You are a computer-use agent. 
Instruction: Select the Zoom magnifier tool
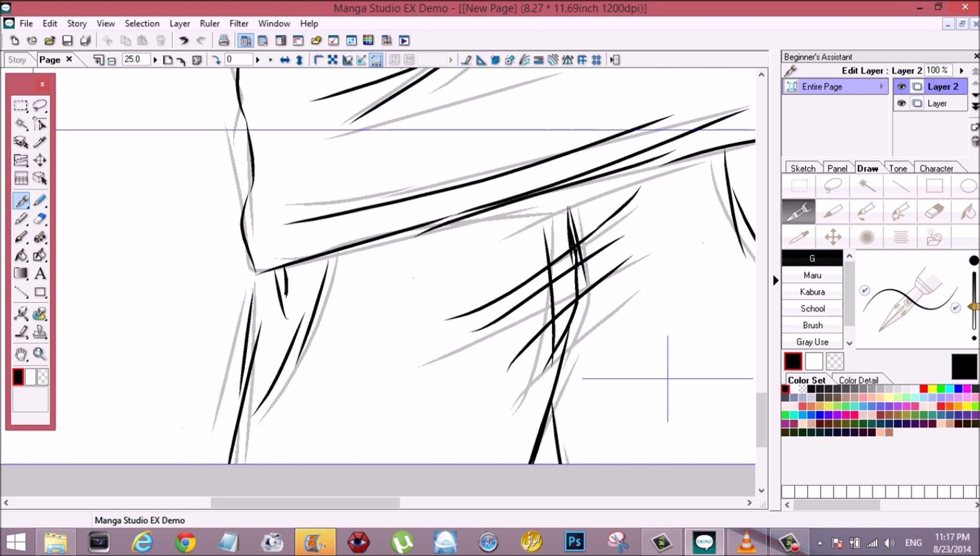[x=40, y=354]
